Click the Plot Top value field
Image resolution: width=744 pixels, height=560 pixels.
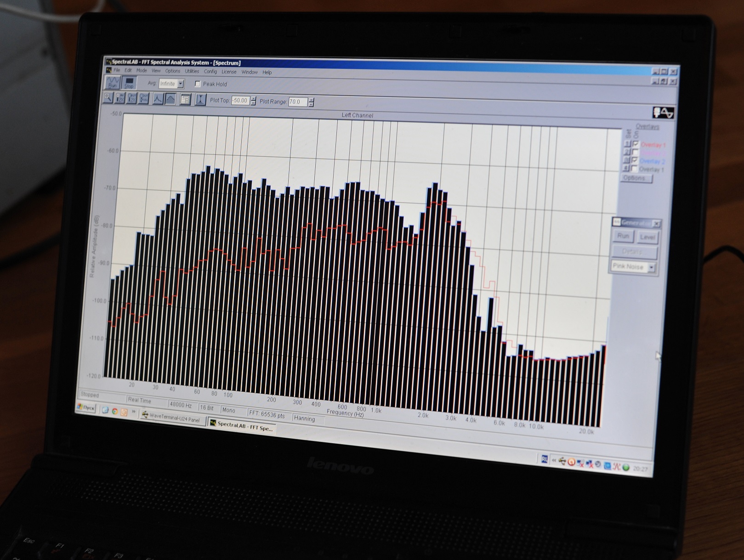(x=240, y=101)
